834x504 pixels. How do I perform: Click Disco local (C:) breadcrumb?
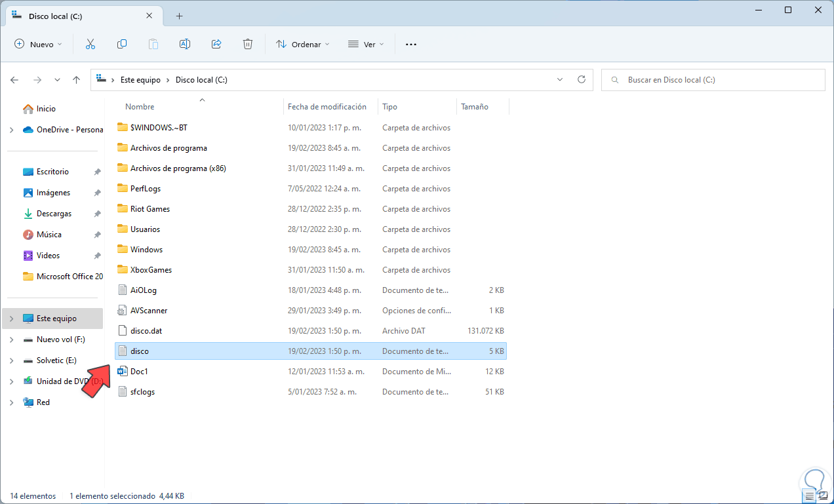[201, 80]
